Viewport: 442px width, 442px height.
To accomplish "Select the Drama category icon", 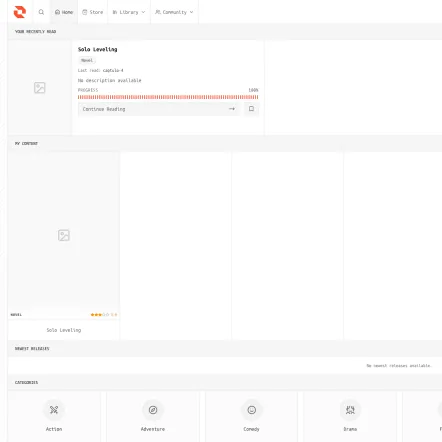I will point(350,410).
